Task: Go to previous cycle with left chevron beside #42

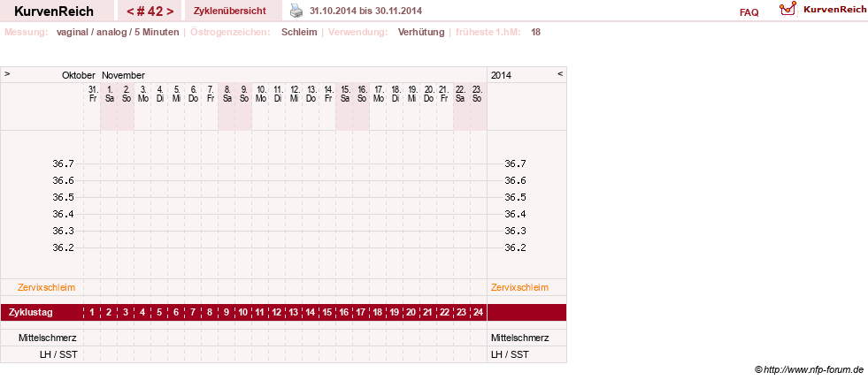Action: [129, 11]
